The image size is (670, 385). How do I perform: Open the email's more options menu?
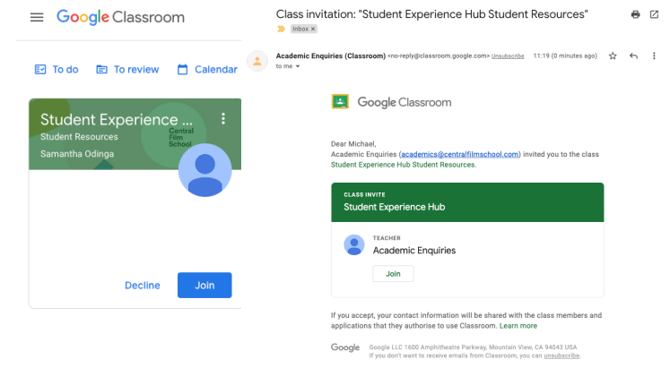pos(654,56)
